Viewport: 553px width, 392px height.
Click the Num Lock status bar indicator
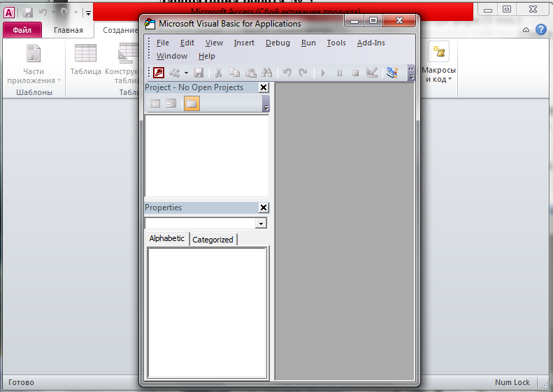[x=512, y=382]
